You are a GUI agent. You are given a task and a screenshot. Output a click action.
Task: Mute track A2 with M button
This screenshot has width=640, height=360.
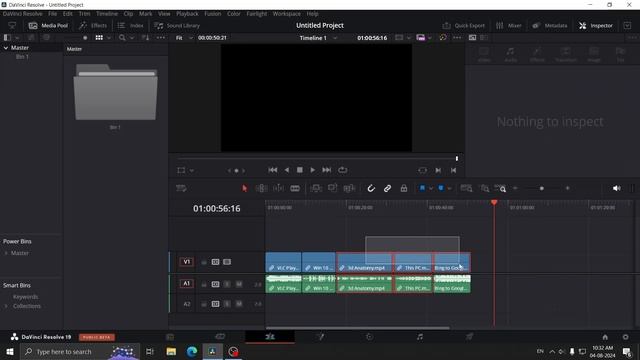coord(239,304)
